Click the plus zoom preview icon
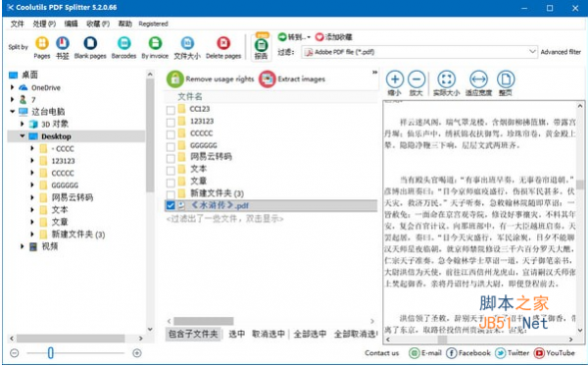 tap(395, 79)
